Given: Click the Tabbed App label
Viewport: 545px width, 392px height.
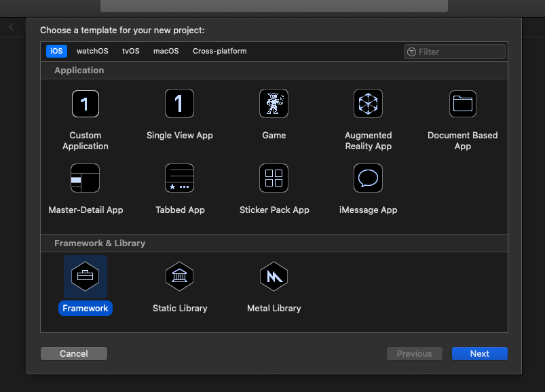Looking at the screenshot, I should point(180,210).
